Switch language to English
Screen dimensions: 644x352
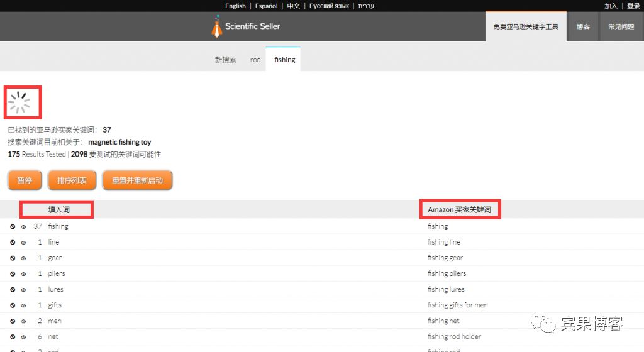click(235, 6)
